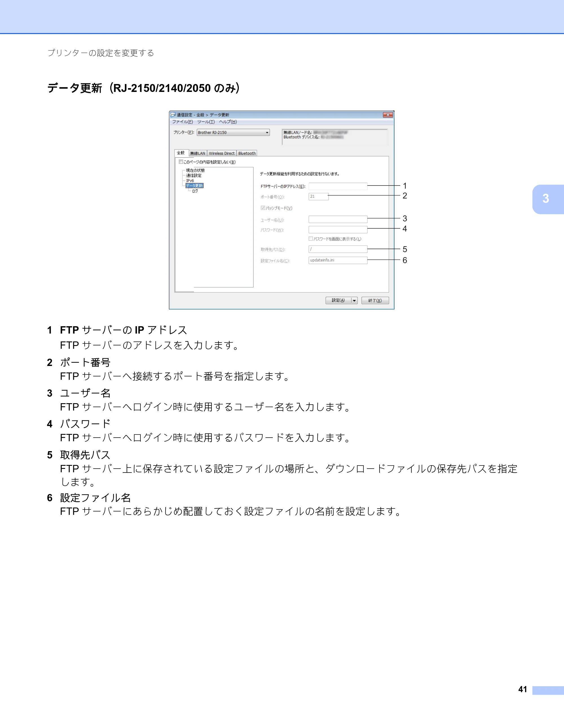Viewport: 564px width, 728px height.
Task: Click the FTPサーバーのIPアドレス input field
Action: click(x=338, y=186)
